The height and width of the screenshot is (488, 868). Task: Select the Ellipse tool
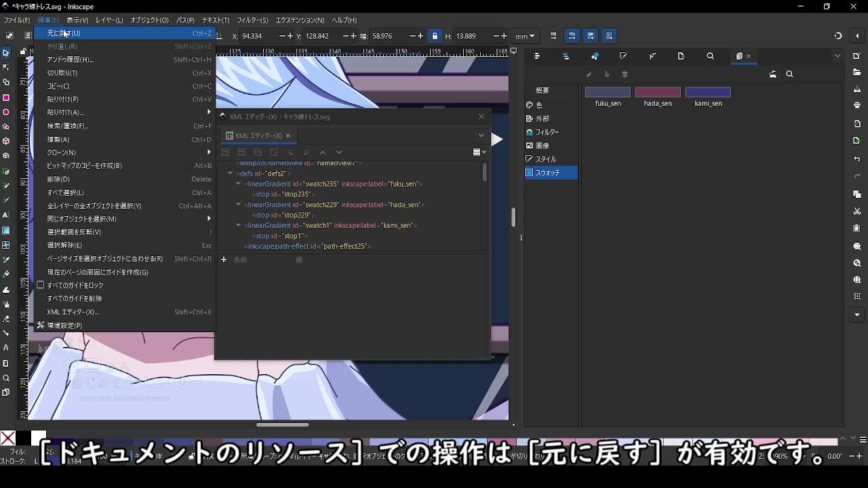[x=6, y=112]
